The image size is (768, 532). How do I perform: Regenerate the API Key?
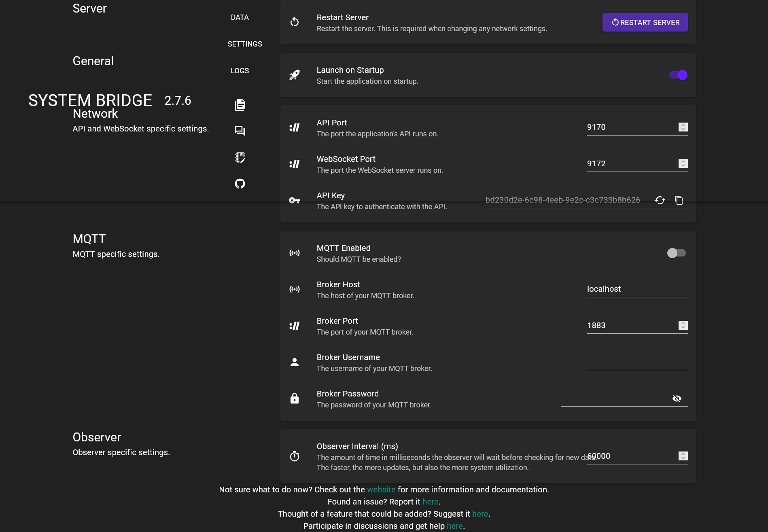point(660,200)
